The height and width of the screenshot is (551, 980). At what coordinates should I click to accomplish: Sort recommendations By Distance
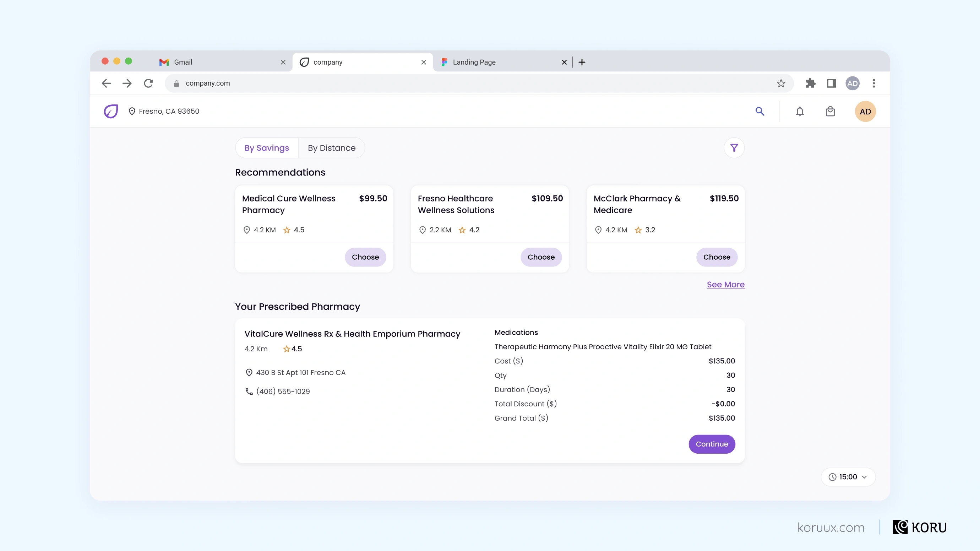(x=331, y=148)
